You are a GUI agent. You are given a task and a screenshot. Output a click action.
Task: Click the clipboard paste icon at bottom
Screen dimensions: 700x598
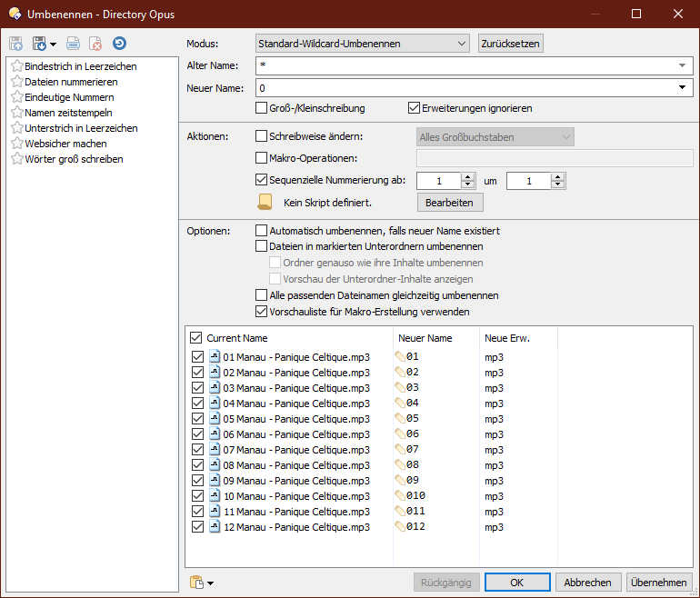[x=196, y=583]
